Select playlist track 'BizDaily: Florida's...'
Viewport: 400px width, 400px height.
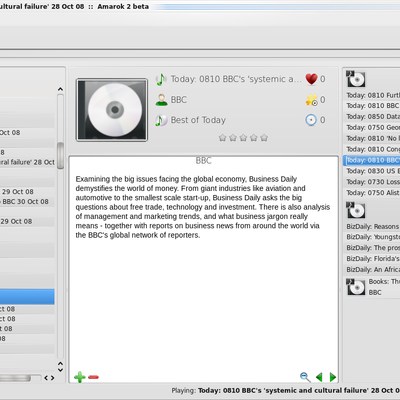pos(372,259)
